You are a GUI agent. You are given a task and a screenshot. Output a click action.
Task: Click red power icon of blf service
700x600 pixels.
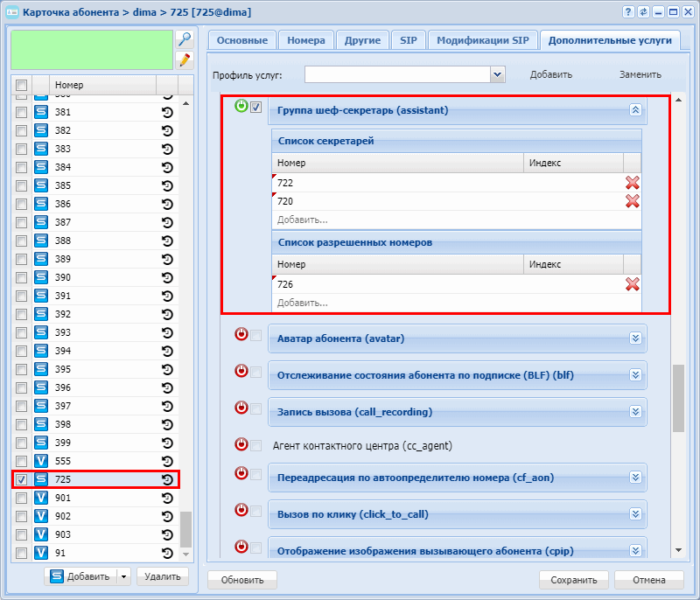point(241,371)
